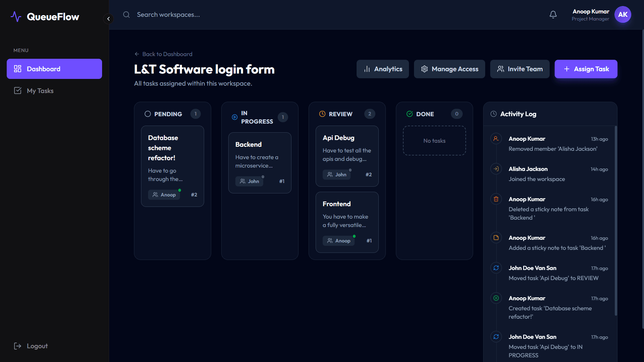Screen dimensions: 644x362
Task: Click the #1 tag on Backend card
Action: click(x=282, y=181)
